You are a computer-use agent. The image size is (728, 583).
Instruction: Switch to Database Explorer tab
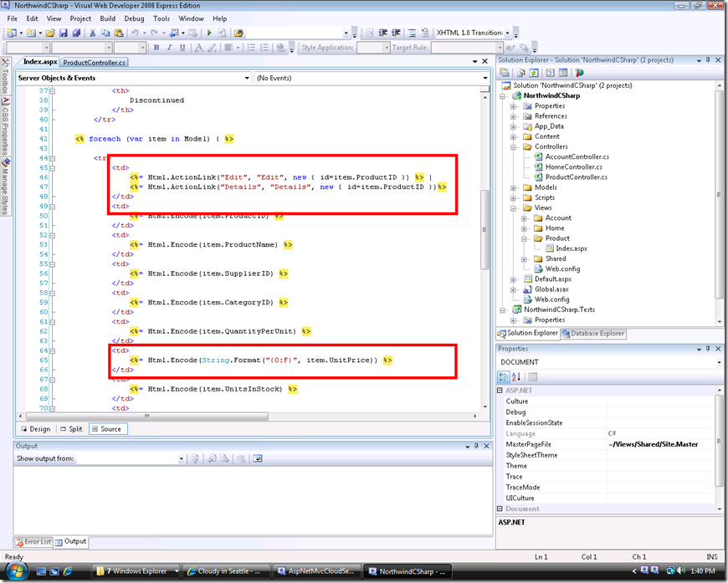tap(593, 333)
